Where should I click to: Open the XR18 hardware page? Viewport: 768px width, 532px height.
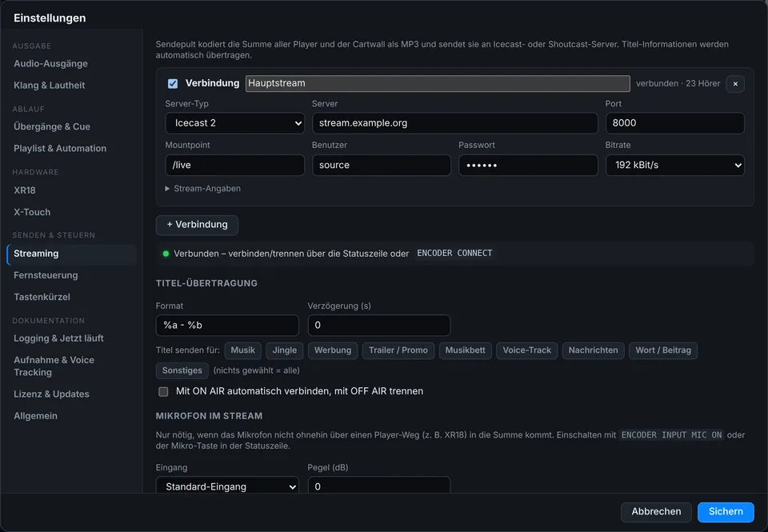[71, 190]
